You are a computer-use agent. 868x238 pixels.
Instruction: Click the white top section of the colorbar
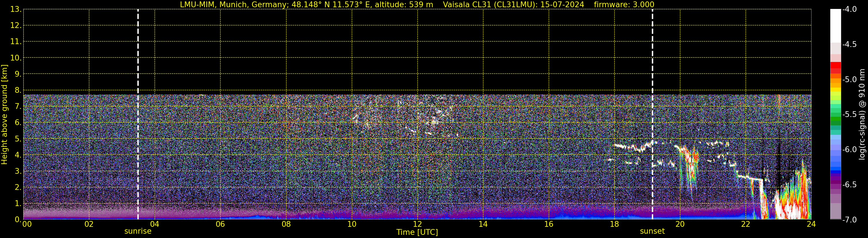click(836, 26)
